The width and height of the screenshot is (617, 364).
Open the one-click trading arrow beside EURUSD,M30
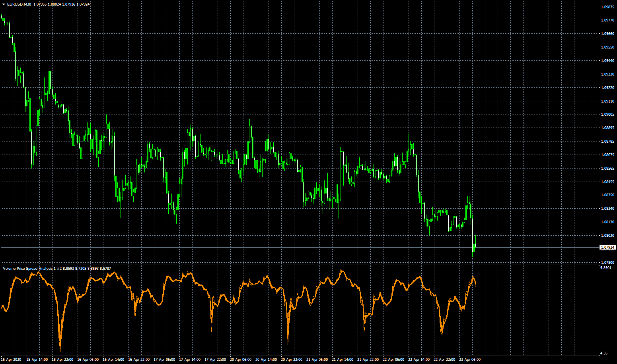(4, 4)
